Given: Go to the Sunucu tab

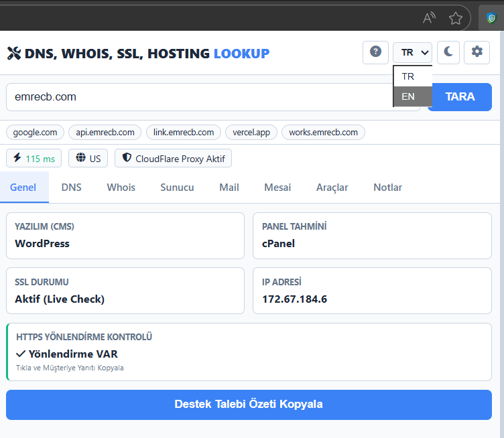Looking at the screenshot, I should click(x=177, y=188).
